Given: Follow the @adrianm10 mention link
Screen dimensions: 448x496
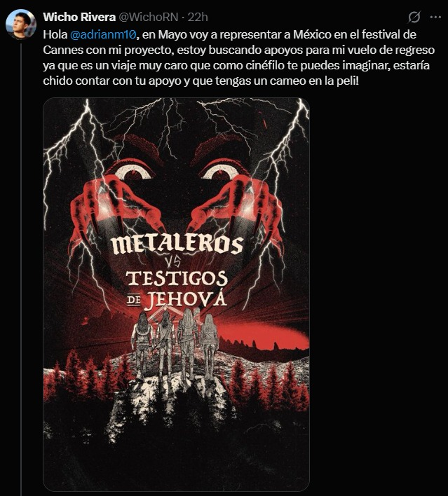Looking at the screenshot, I should point(103,34).
